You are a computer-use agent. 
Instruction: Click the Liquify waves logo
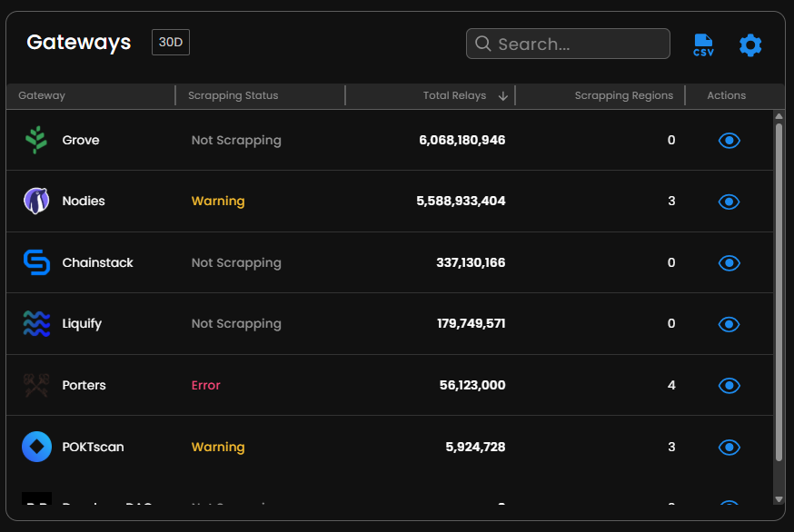click(x=36, y=323)
